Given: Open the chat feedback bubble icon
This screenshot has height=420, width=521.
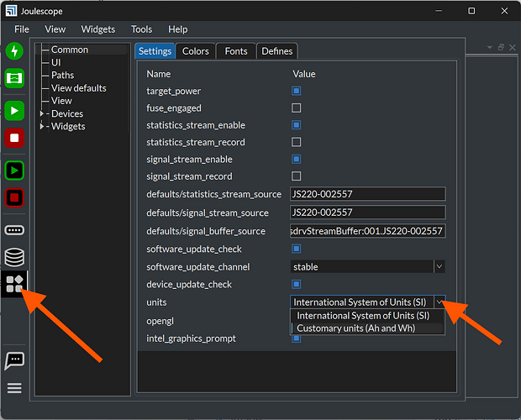Looking at the screenshot, I should pyautogui.click(x=14, y=361).
